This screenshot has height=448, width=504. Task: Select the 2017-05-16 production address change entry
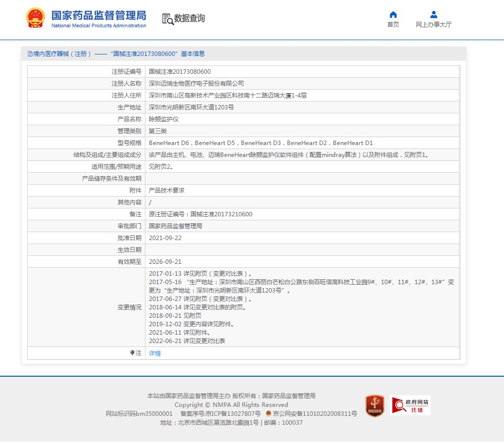pyautogui.click(x=302, y=286)
